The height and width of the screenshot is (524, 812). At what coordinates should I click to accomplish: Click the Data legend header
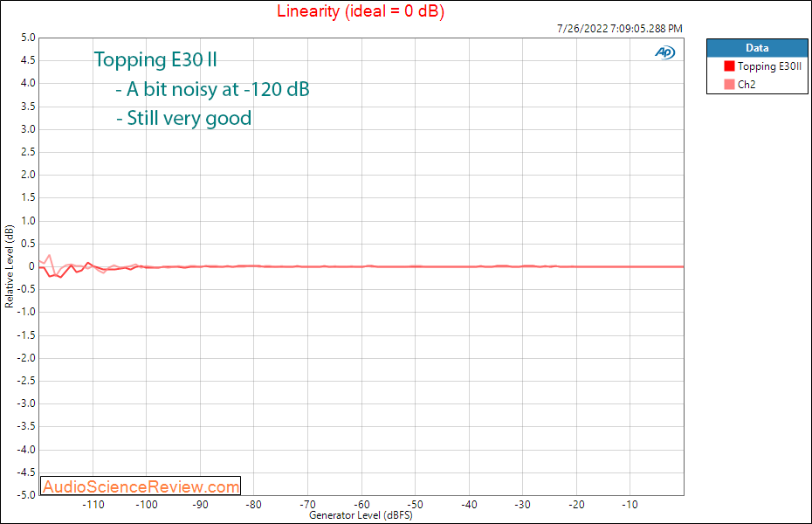click(757, 48)
